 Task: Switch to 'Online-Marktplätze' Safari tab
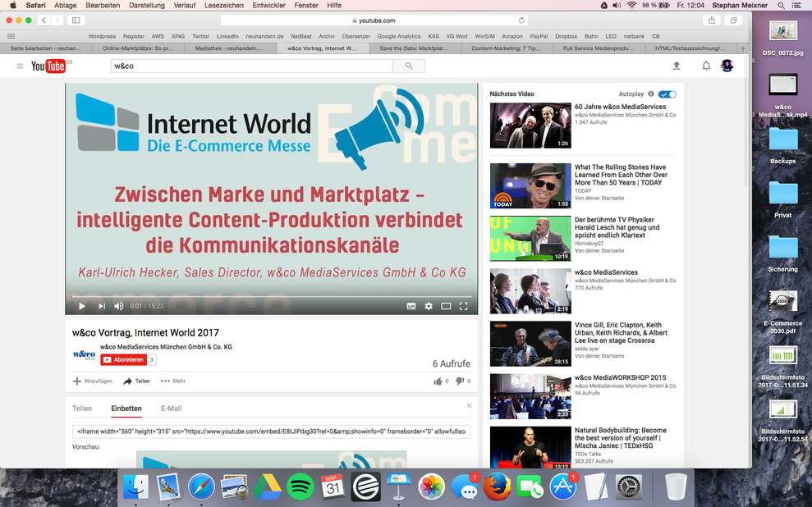138,48
